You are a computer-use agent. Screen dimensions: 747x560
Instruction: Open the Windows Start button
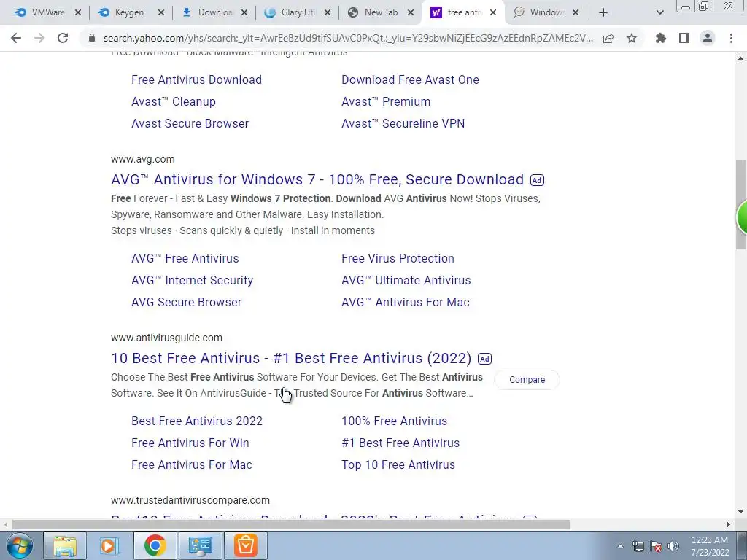coord(20,545)
